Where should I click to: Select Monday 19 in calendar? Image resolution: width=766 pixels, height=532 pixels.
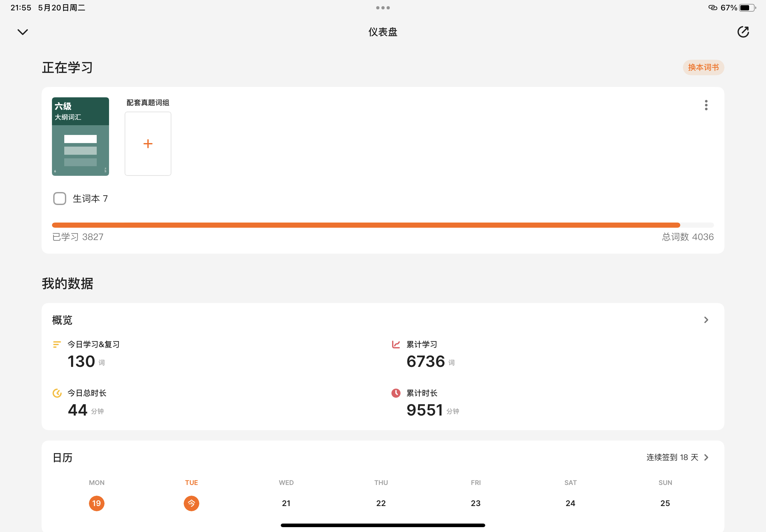[x=97, y=503]
